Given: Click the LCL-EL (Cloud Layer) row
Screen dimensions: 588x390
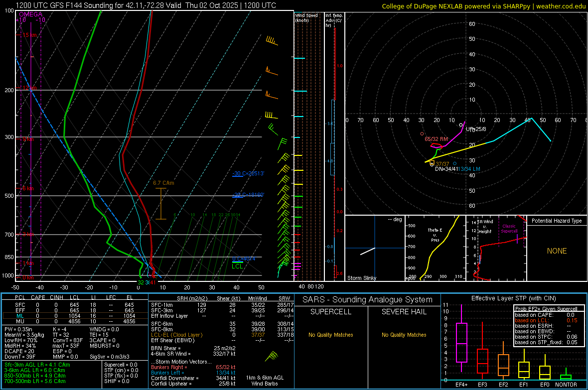Looking at the screenshot, I should pos(222,335).
